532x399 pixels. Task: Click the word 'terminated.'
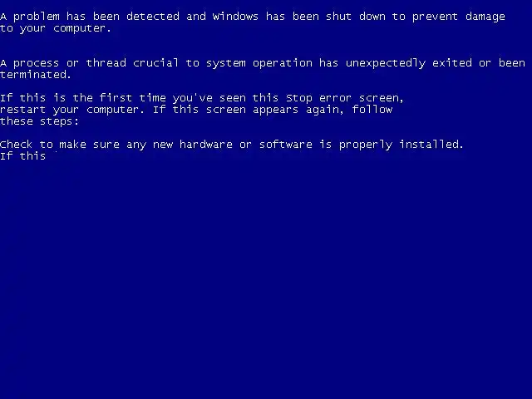[35, 74]
